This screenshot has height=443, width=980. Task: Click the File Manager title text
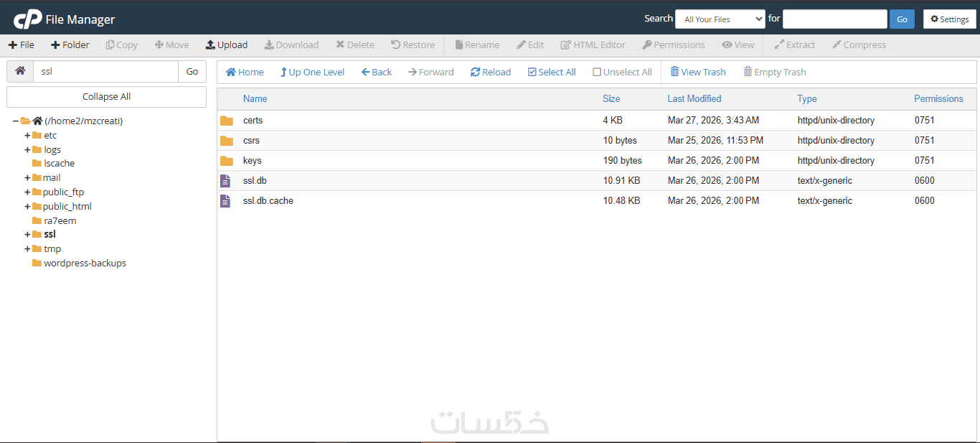[80, 19]
